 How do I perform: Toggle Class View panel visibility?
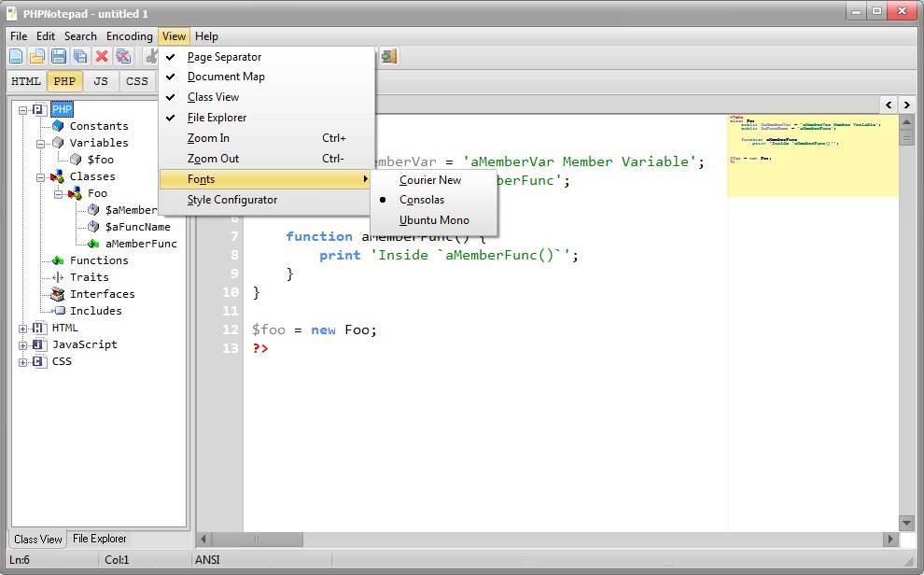(x=267, y=97)
